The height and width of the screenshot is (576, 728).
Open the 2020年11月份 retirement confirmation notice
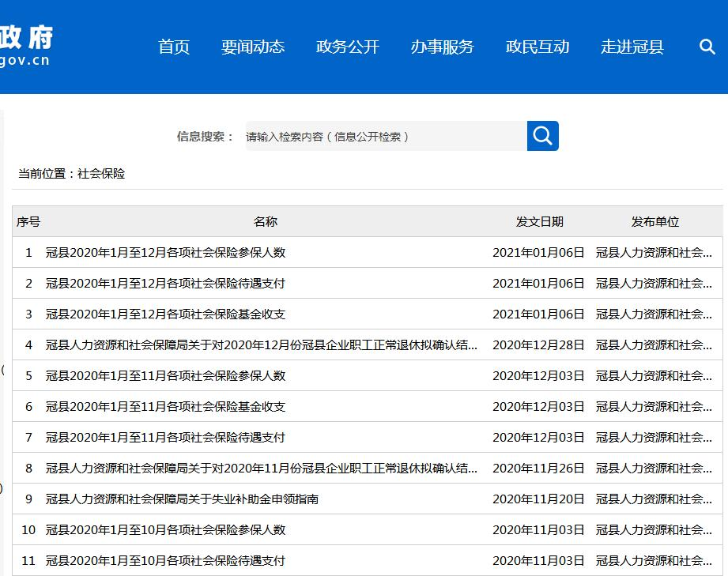(262, 469)
